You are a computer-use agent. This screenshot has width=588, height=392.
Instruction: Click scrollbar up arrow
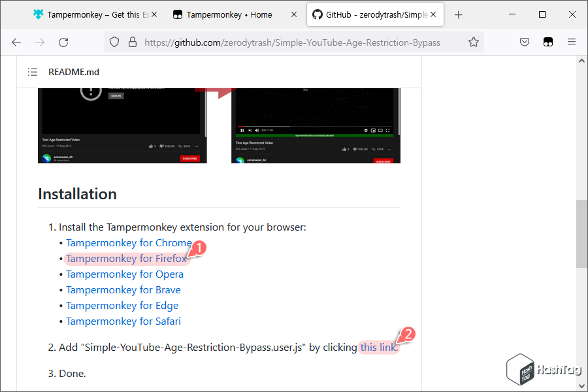pyautogui.click(x=581, y=61)
